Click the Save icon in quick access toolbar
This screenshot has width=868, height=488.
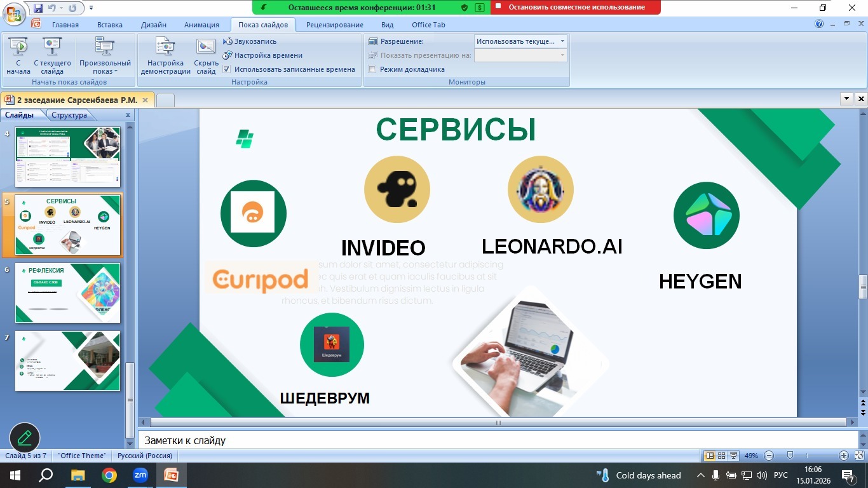(x=38, y=8)
